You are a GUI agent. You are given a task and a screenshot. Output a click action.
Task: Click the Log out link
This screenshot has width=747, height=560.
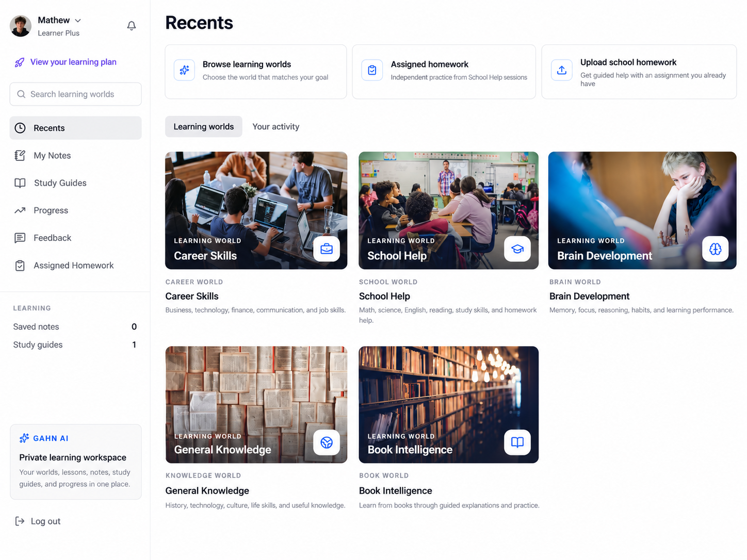pos(45,521)
